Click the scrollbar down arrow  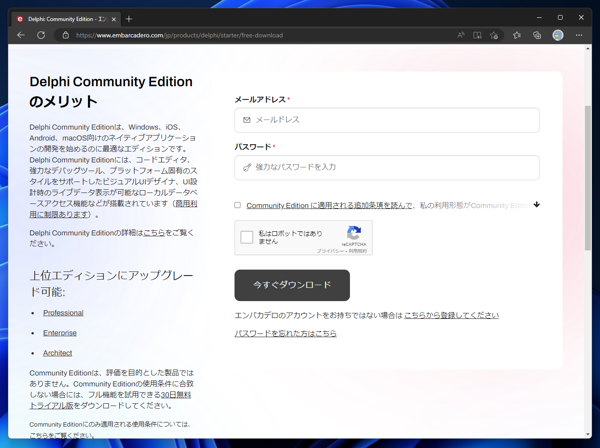pos(588,435)
